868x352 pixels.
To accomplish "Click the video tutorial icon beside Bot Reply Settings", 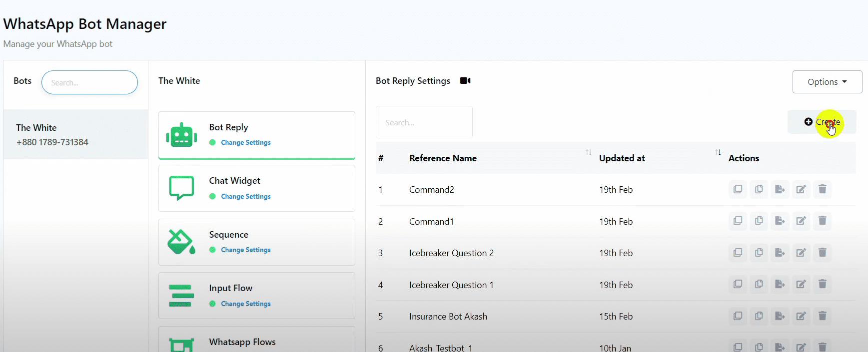I will point(465,81).
